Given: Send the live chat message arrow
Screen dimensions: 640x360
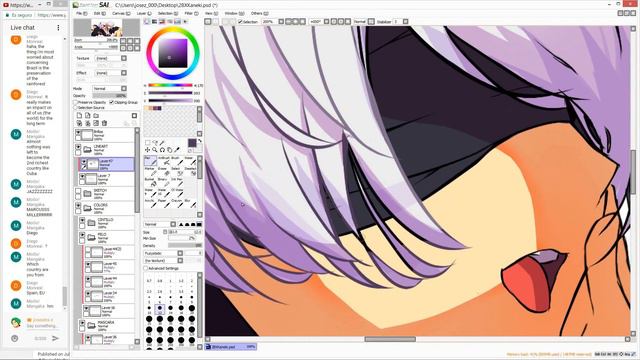Looking at the screenshot, I should [x=56, y=338].
